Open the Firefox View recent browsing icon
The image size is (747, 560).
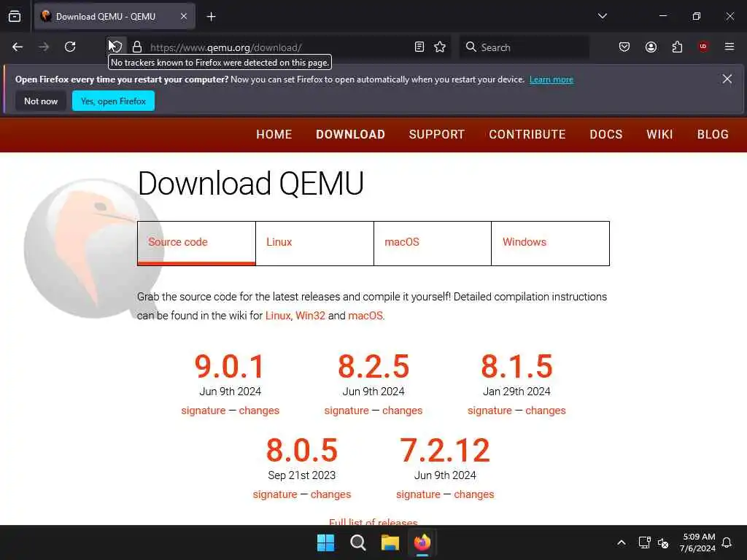coord(15,17)
